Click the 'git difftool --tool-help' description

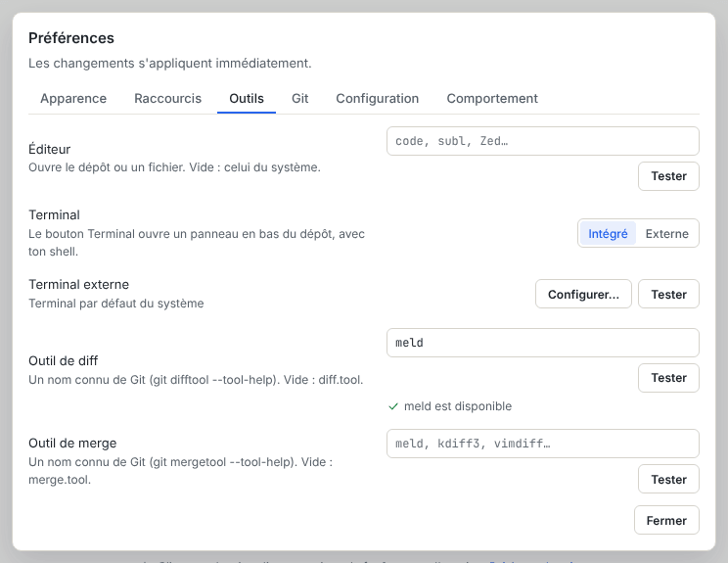click(196, 380)
